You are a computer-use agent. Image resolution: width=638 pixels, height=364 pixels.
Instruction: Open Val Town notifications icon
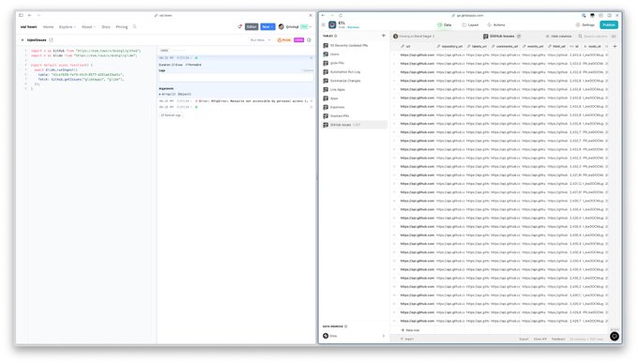click(239, 27)
